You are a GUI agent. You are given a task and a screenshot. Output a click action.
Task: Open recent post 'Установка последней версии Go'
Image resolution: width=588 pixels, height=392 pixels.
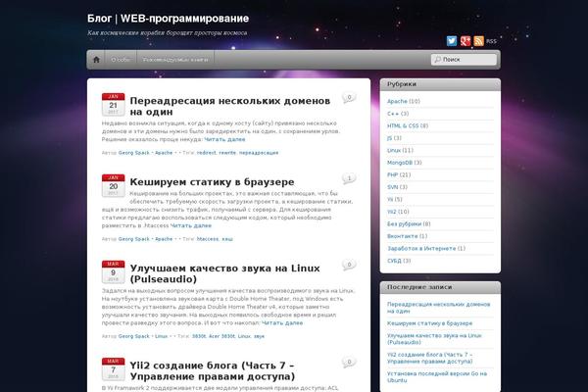click(437, 377)
